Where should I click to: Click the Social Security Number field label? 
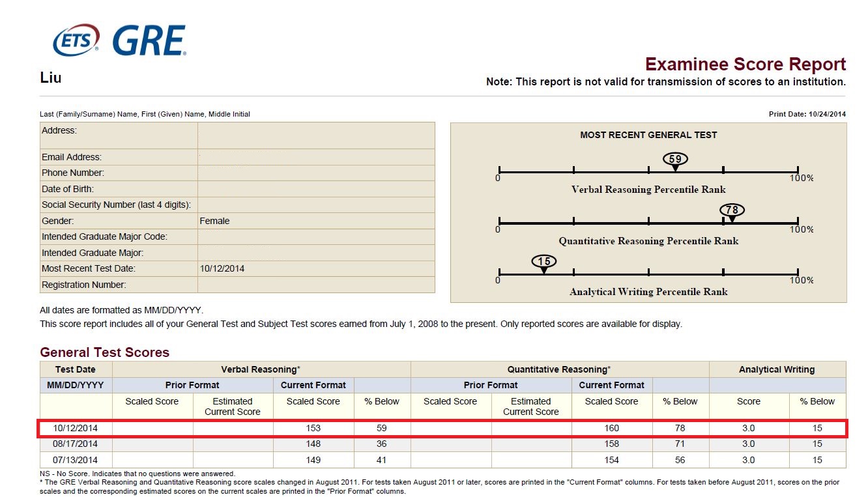point(116,205)
